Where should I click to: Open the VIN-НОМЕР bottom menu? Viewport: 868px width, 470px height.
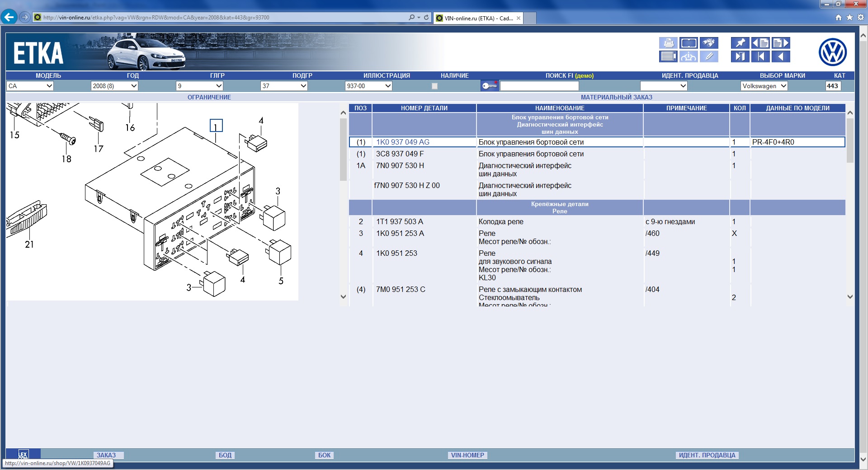[x=467, y=455]
